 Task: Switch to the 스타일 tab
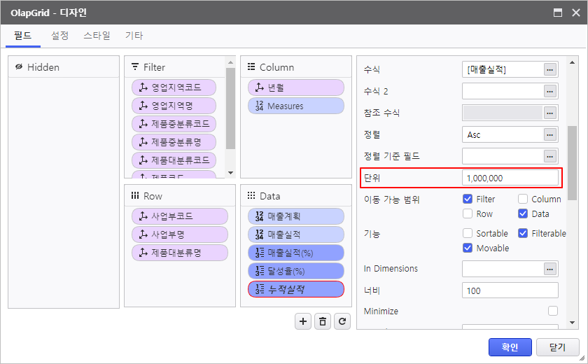[97, 36]
